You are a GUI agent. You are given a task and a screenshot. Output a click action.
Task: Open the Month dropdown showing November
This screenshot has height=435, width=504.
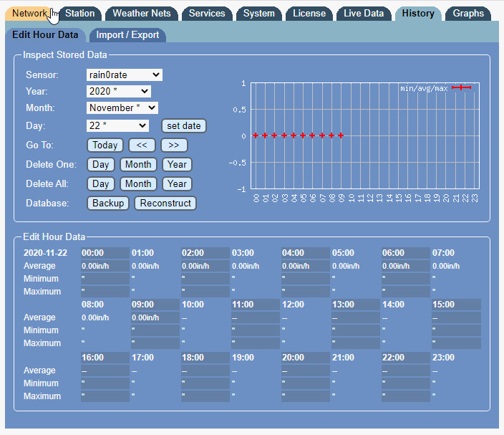pyautogui.click(x=122, y=107)
